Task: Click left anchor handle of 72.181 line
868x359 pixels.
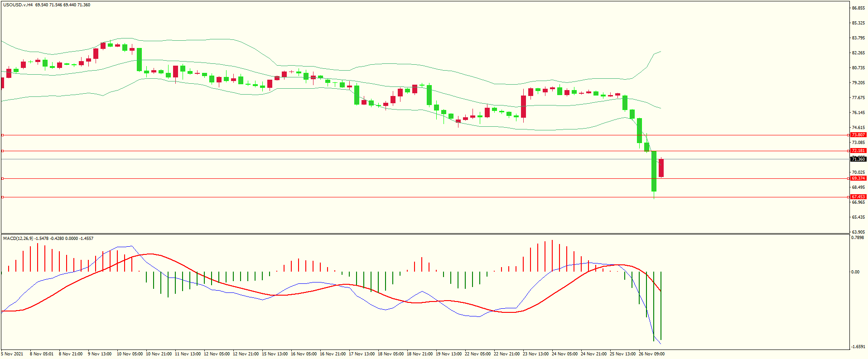Action: pos(2,151)
